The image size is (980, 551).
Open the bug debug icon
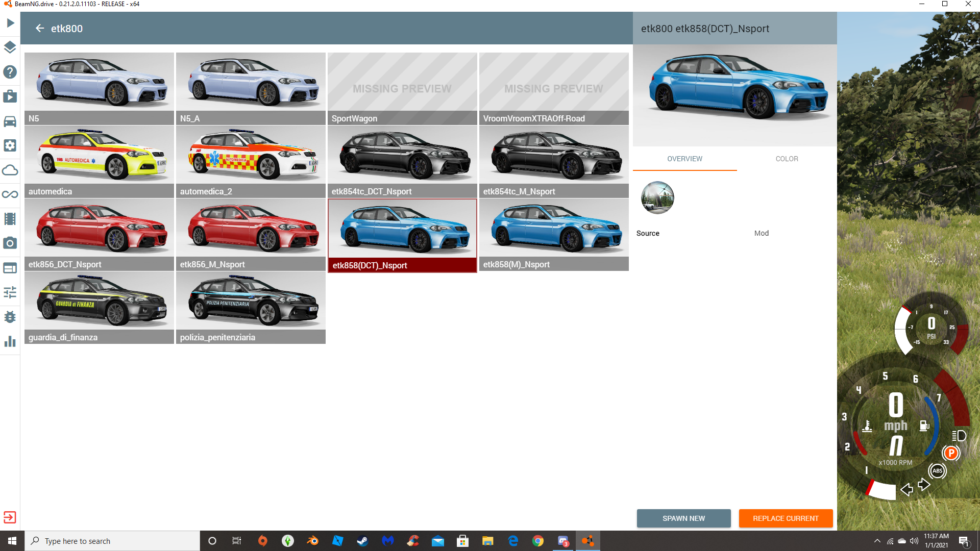pyautogui.click(x=10, y=317)
